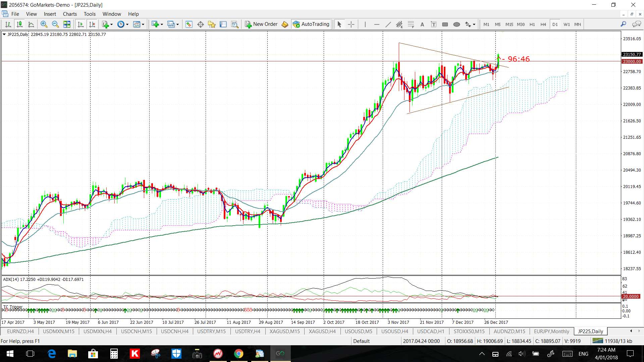This screenshot has height=362, width=644.
Task: Open the Data Window crosshair-circle icon
Action: 201,24
